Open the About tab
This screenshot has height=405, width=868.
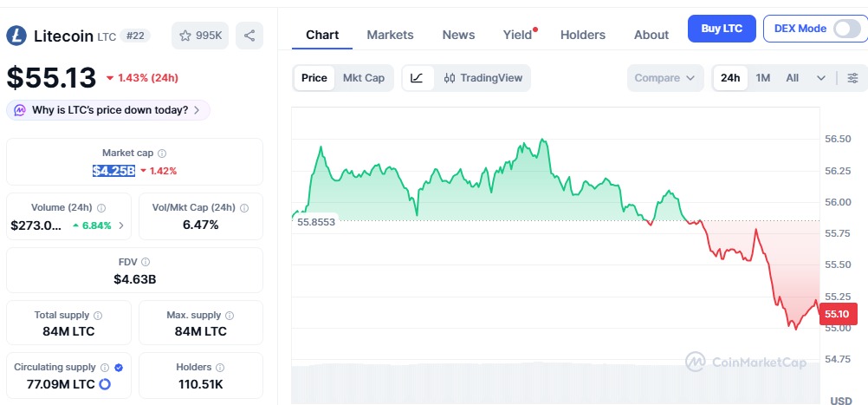click(651, 35)
